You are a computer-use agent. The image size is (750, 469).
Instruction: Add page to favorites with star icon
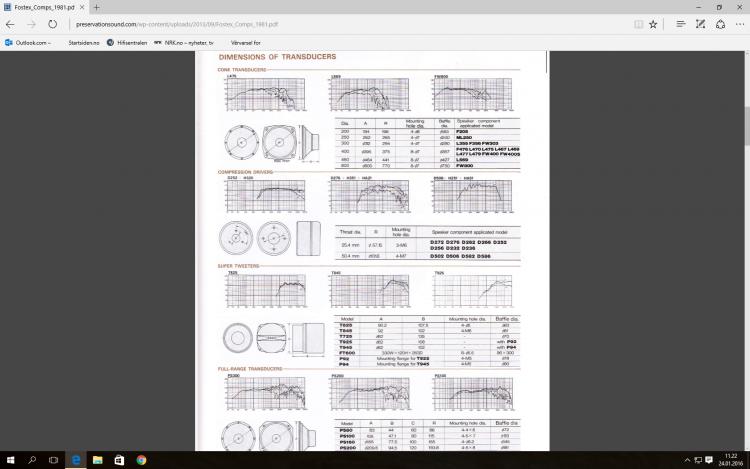pyautogui.click(x=653, y=24)
